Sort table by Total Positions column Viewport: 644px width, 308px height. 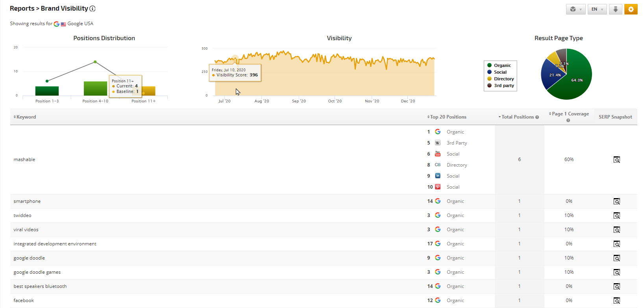point(517,117)
